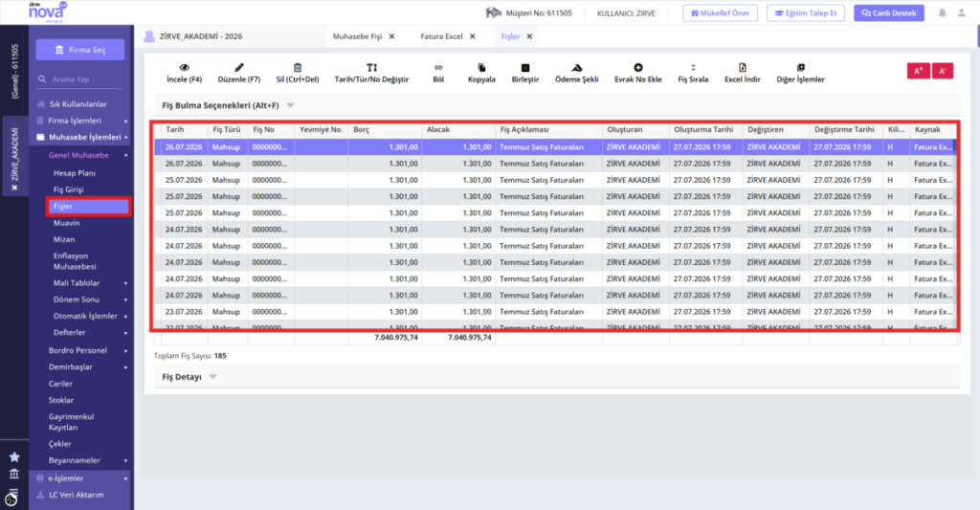
Task: Open Mizan report
Action: pyautogui.click(x=64, y=239)
